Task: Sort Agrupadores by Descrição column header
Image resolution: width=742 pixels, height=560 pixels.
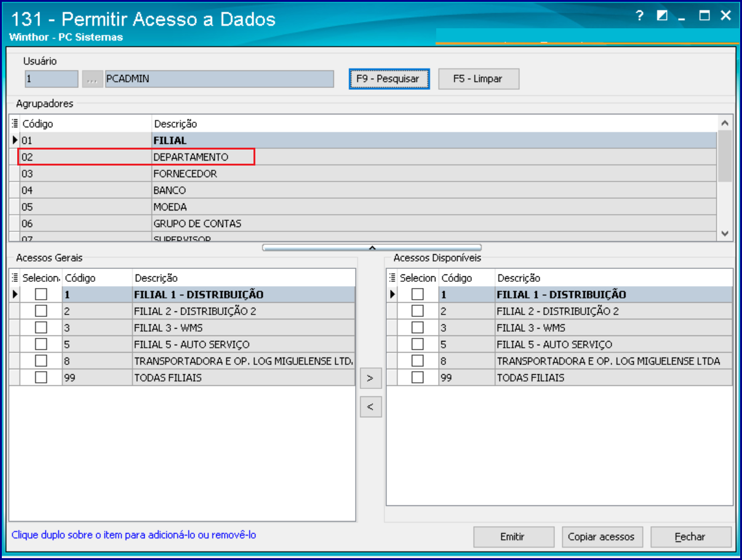Action: (434, 124)
